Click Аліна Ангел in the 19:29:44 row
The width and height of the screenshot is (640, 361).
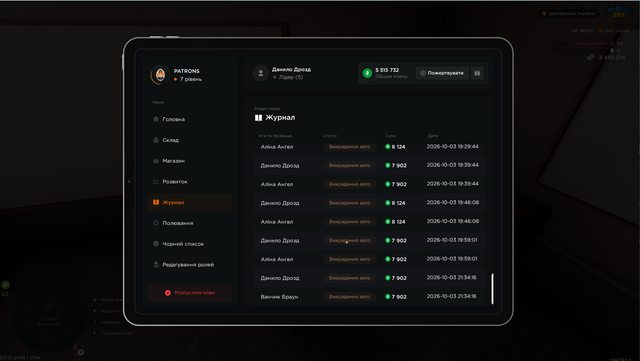point(277,147)
